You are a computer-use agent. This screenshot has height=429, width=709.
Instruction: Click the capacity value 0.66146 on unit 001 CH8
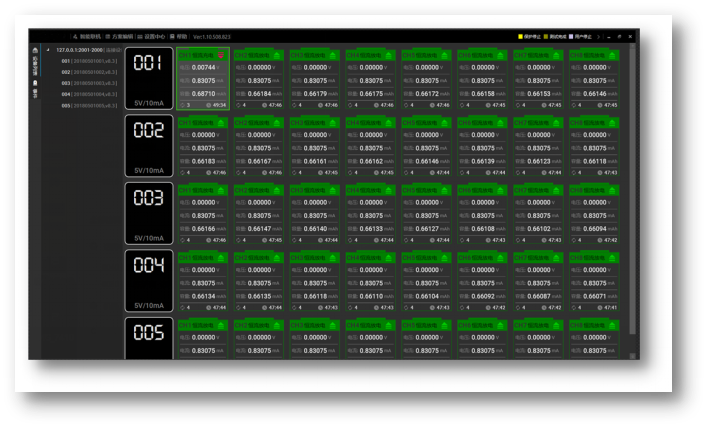(x=595, y=94)
